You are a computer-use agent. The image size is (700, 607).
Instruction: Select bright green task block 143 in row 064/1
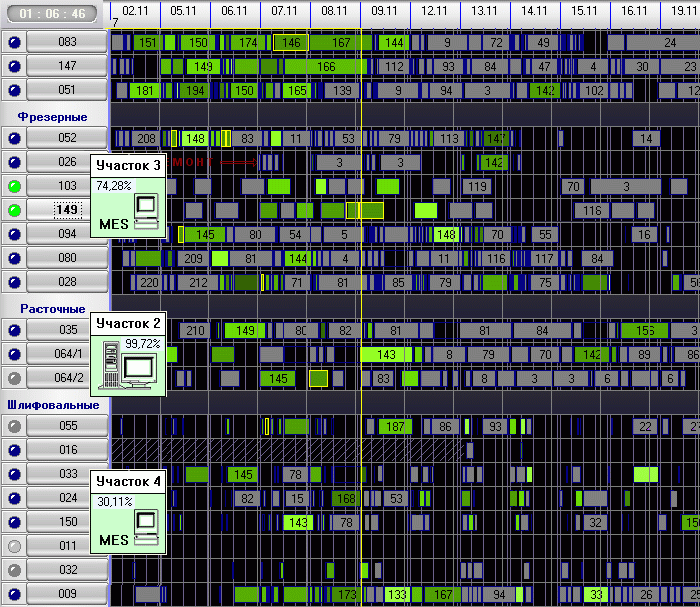pyautogui.click(x=386, y=355)
